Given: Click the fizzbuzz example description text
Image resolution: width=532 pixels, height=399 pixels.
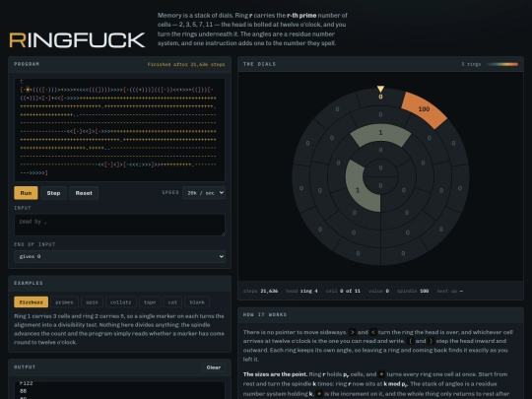Looking at the screenshot, I should pos(119,329).
